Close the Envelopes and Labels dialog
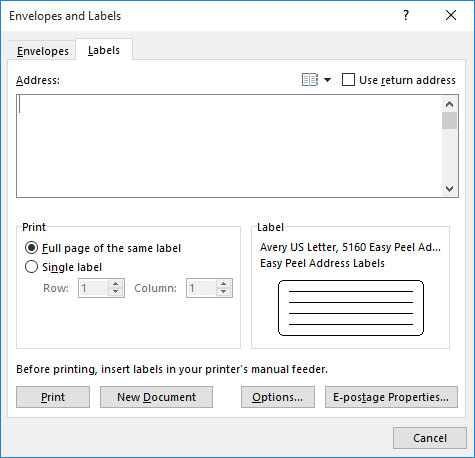Viewport: 475px width, 458px height. (451, 15)
